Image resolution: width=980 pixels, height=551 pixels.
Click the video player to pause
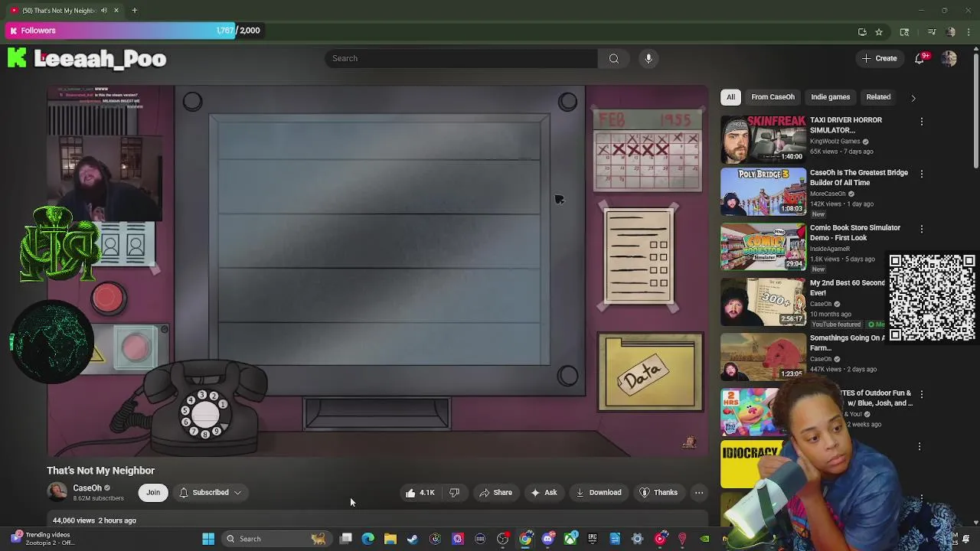tap(378, 271)
